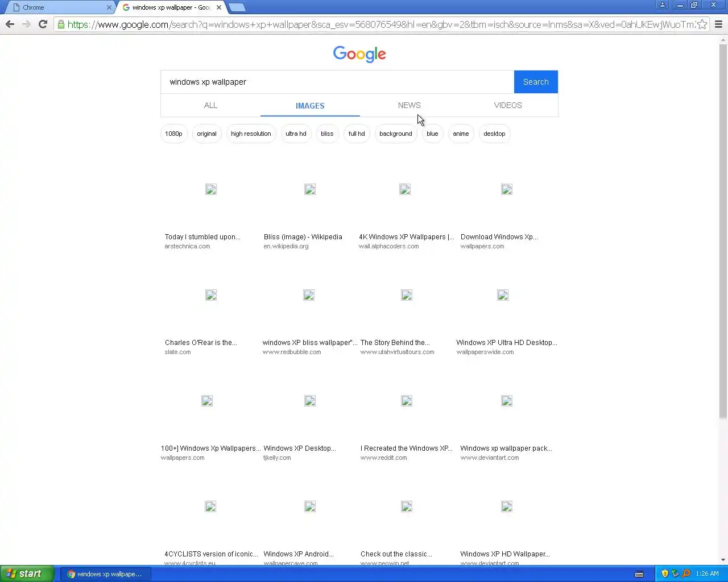Open broken image above Check out the classic
The image size is (728, 582).
pyautogui.click(x=407, y=506)
